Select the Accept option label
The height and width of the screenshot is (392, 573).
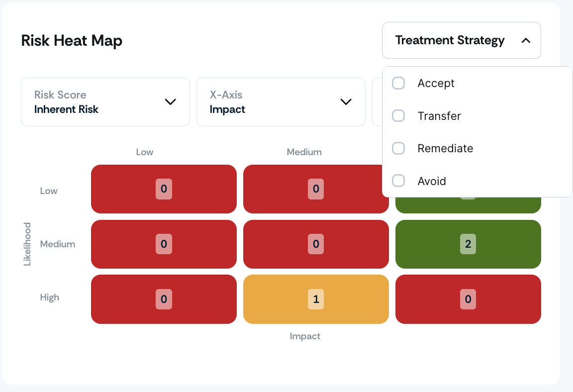pos(436,83)
